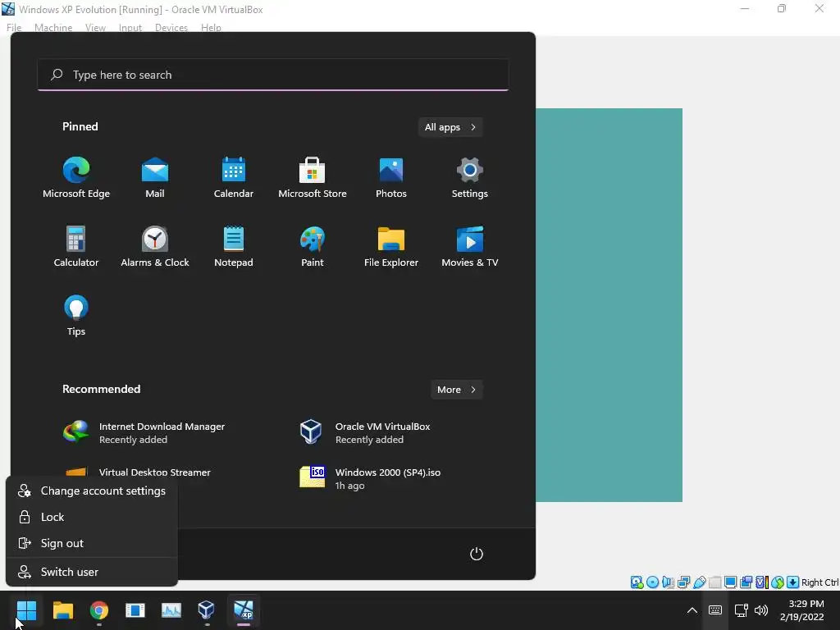
Task: Click the VirtualBox optical disc indicator
Action: (652, 582)
